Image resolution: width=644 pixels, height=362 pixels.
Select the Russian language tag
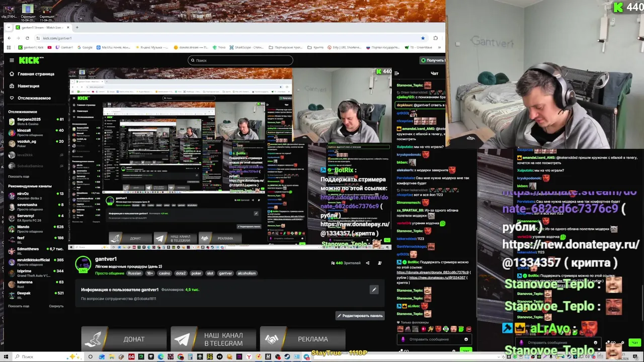click(134, 274)
